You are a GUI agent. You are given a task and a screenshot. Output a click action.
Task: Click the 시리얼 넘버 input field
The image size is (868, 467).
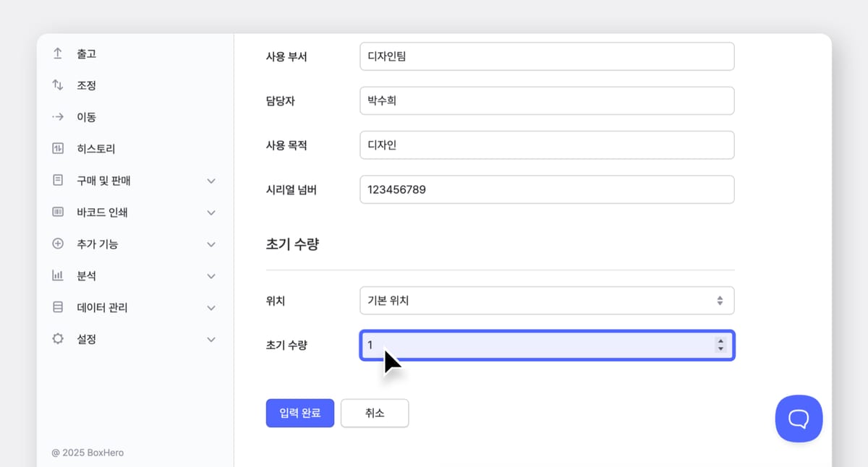click(x=547, y=189)
